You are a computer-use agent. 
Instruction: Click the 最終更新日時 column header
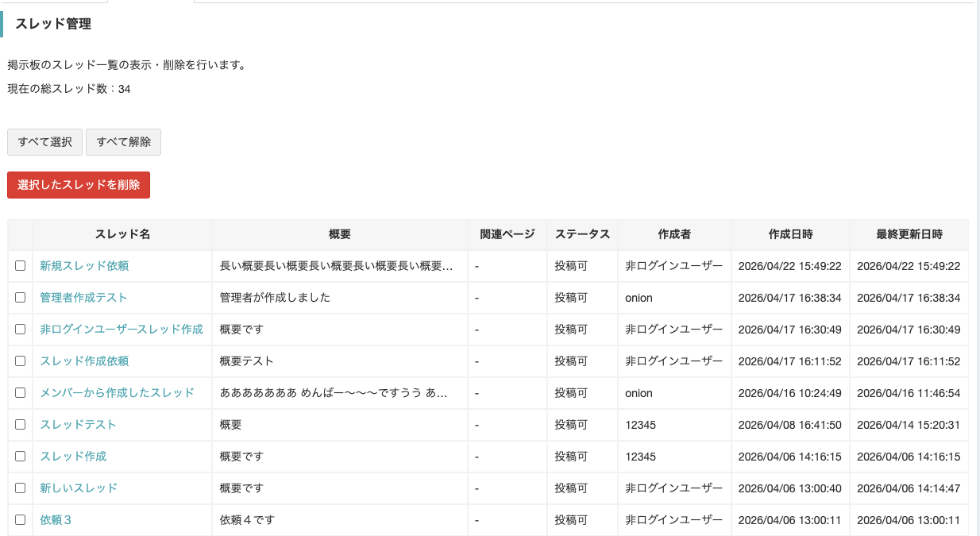[x=909, y=234]
